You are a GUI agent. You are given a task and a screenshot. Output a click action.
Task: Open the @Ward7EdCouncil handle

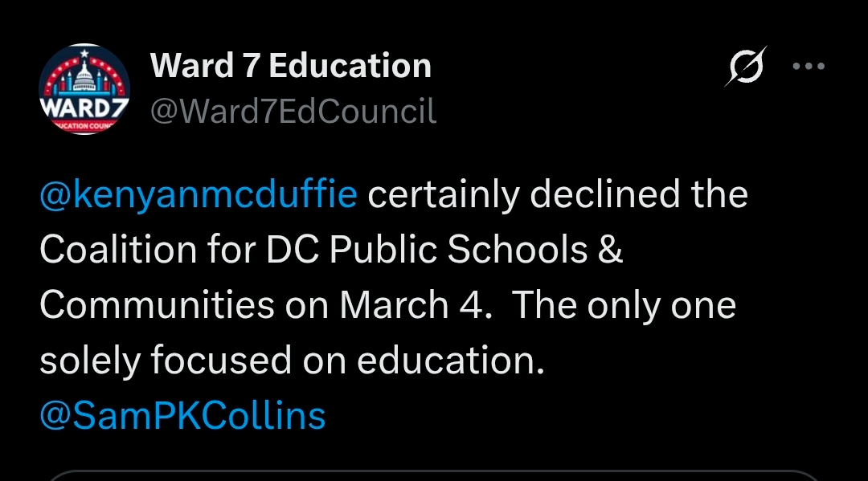click(293, 112)
